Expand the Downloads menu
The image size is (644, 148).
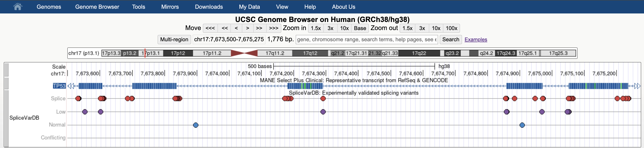tap(209, 7)
